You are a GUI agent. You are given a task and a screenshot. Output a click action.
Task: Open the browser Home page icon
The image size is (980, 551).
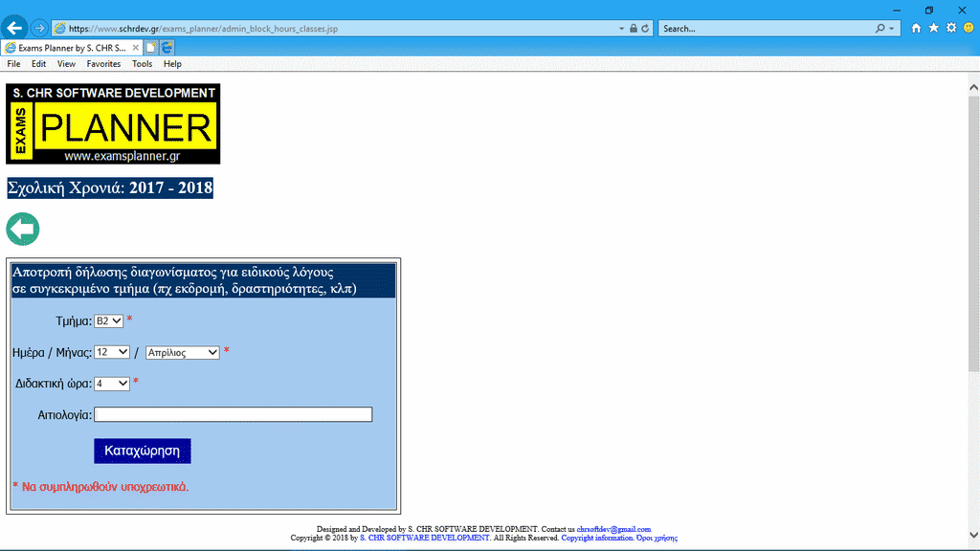point(916,29)
